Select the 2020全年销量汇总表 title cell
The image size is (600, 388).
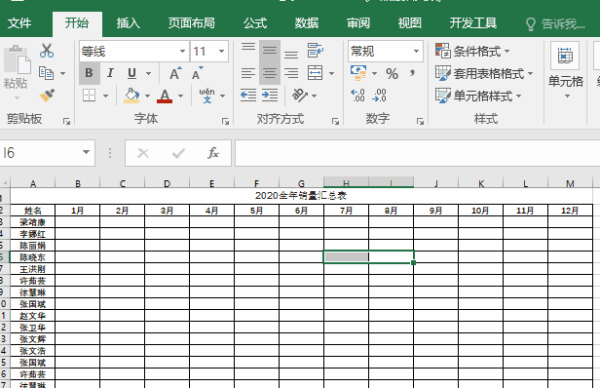[301, 196]
